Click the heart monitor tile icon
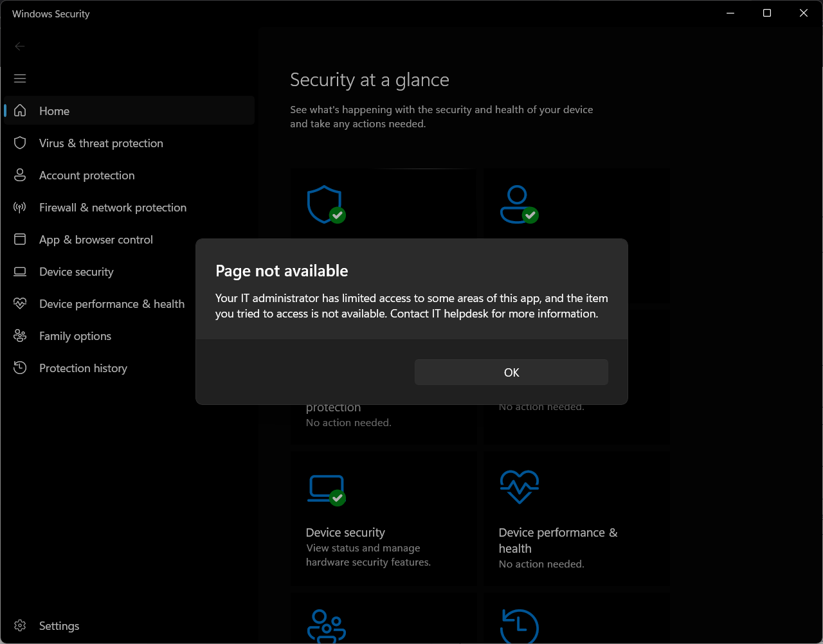Viewport: 823px width, 644px height. click(x=519, y=487)
